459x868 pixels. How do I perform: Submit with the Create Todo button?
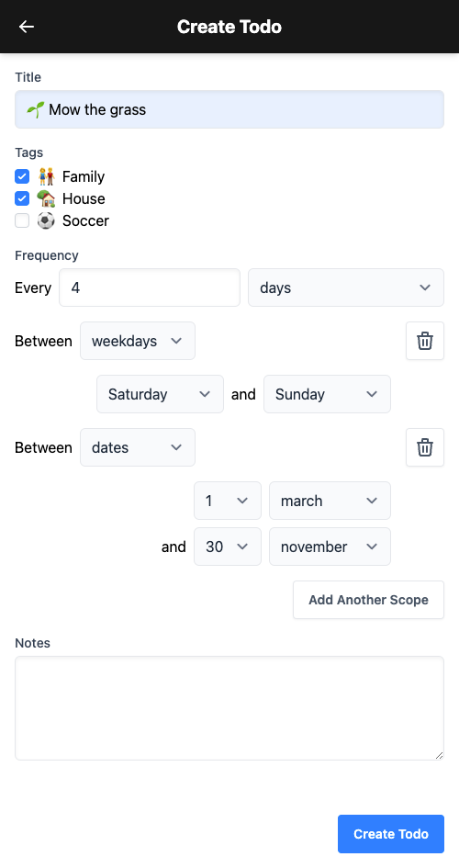390,834
